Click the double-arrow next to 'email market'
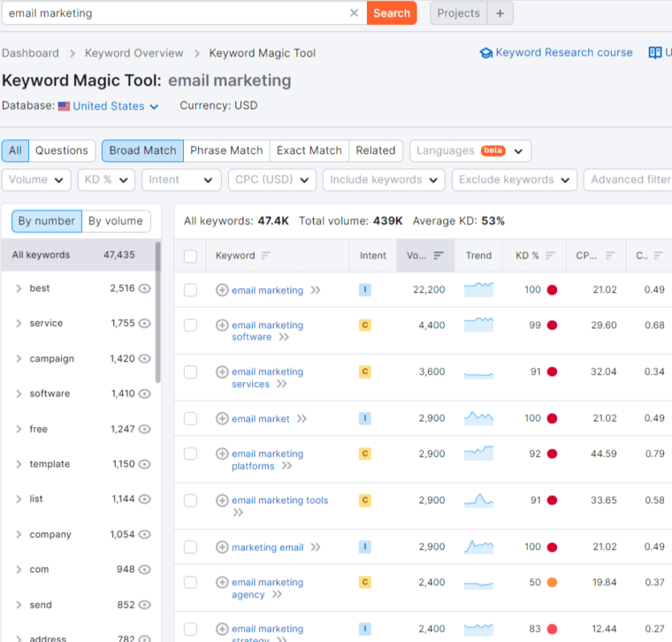Image resolution: width=672 pixels, height=642 pixels. coord(302,419)
